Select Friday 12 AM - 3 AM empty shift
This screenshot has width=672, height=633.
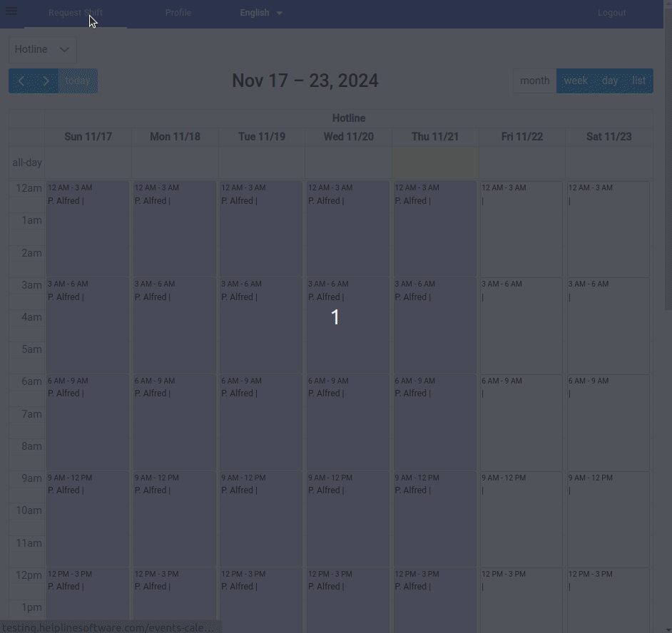[x=521, y=228]
